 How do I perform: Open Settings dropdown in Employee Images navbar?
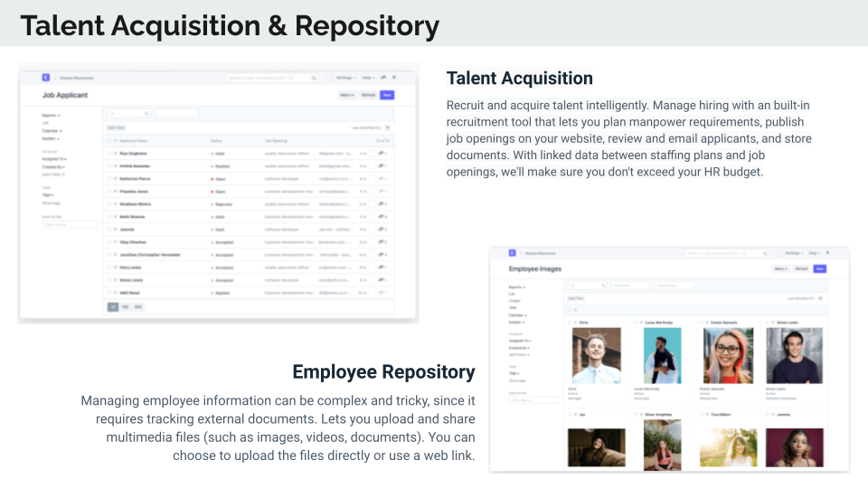793,254
